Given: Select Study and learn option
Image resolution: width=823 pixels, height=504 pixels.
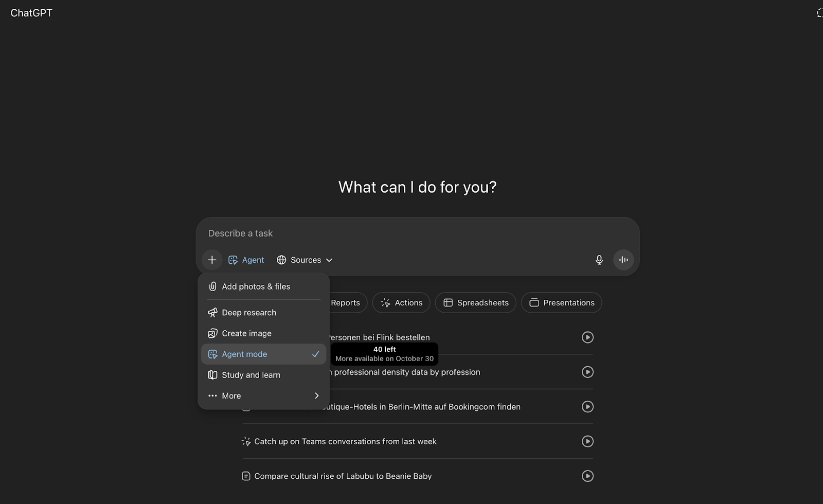Looking at the screenshot, I should 251,375.
